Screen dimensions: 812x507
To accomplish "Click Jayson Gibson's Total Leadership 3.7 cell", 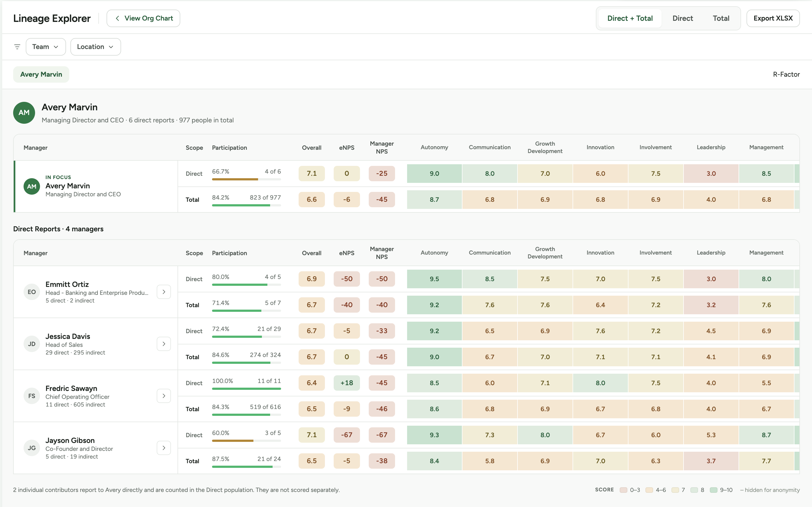I will 711,461.
